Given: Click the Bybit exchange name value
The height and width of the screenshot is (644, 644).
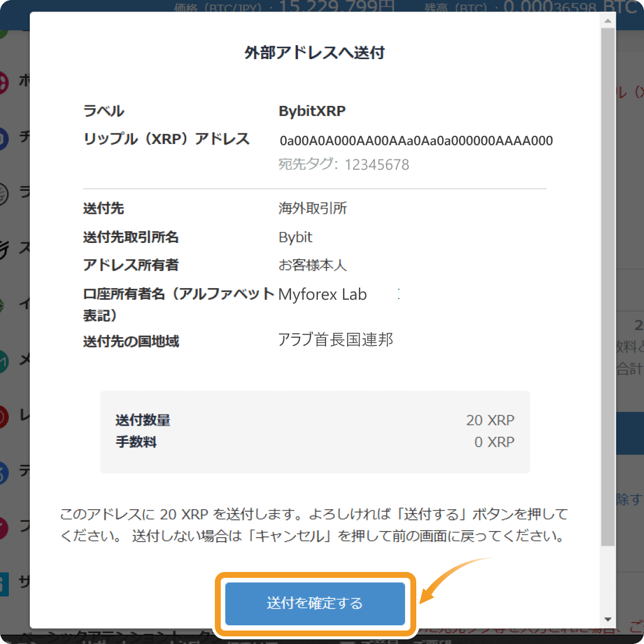Looking at the screenshot, I should click(x=295, y=237).
